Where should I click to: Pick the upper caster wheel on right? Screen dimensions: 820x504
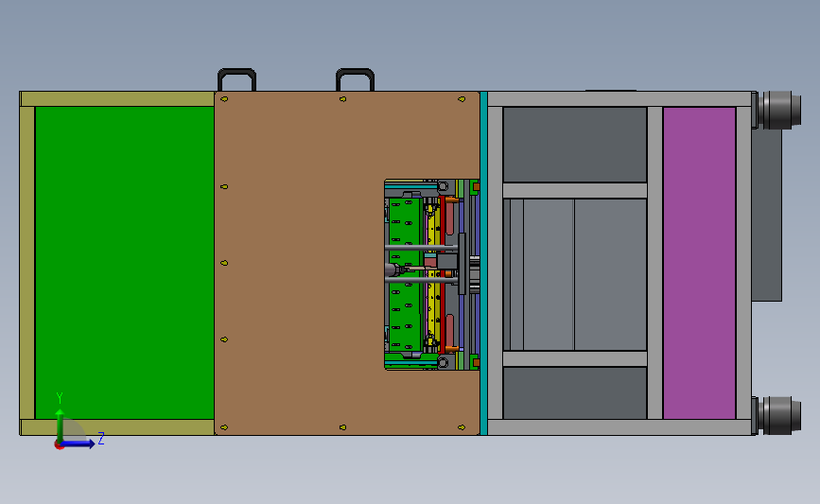[x=779, y=110]
